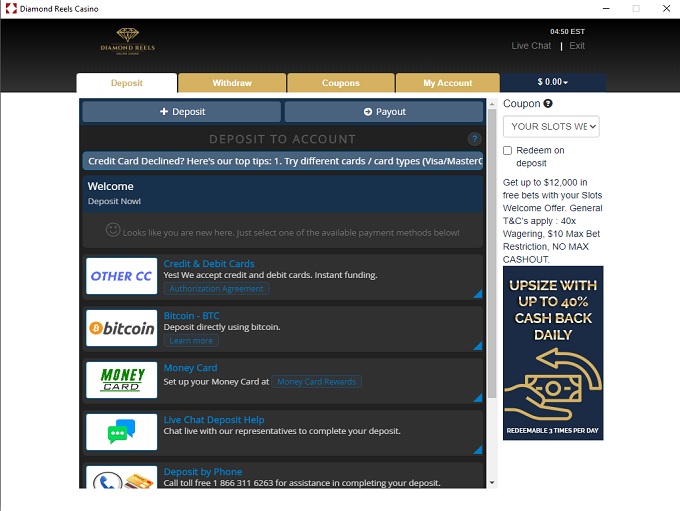The width and height of the screenshot is (680, 511).
Task: Enable the Redeem on deposit checkbox
Action: 508,151
